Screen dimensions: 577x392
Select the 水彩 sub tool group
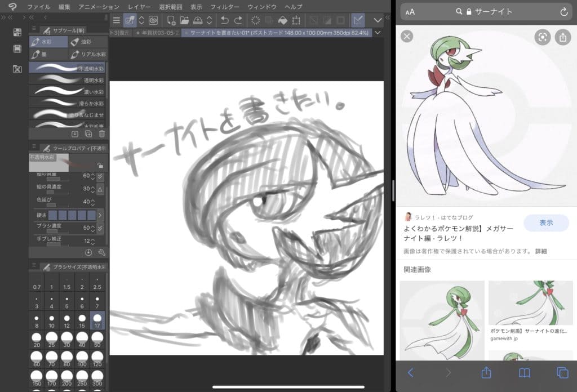[x=48, y=42]
